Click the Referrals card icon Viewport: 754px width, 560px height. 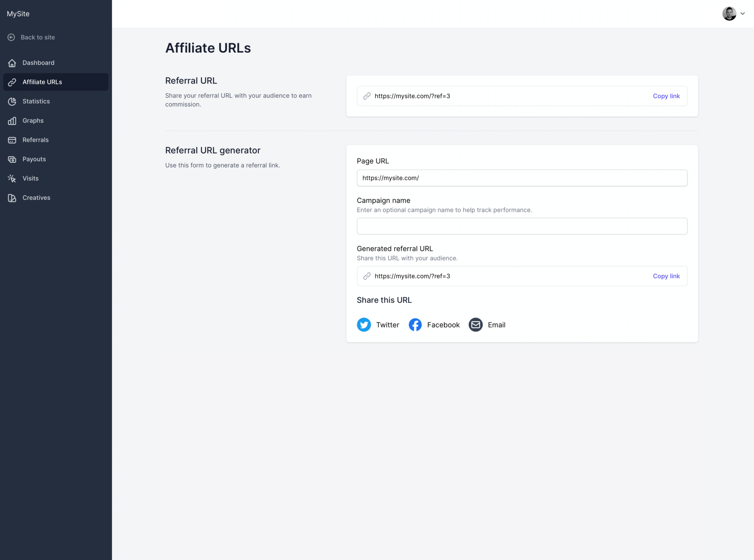pos(13,140)
